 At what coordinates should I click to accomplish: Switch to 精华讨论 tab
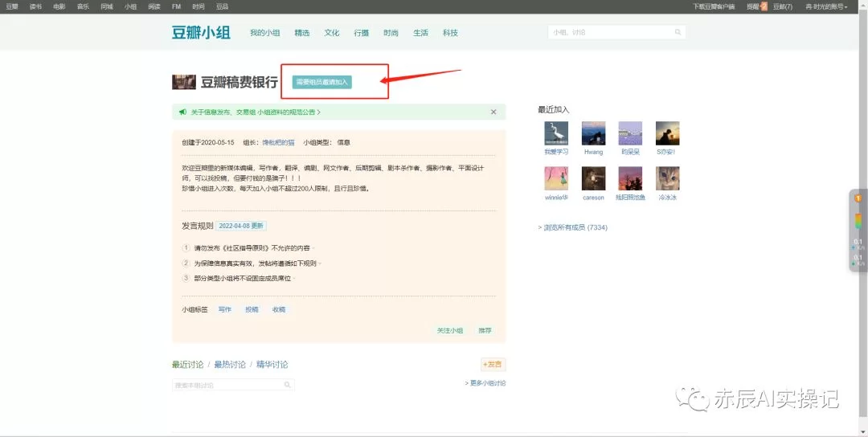272,365
